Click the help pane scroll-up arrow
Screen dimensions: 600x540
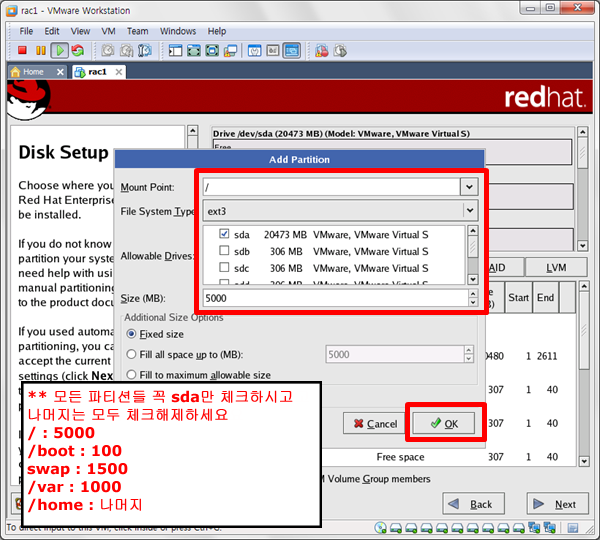[192, 131]
